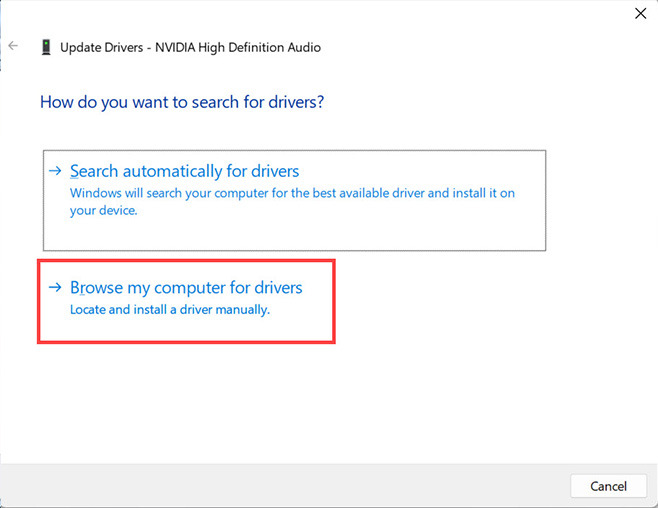Click the 'How do you want to search' heading

point(182,102)
